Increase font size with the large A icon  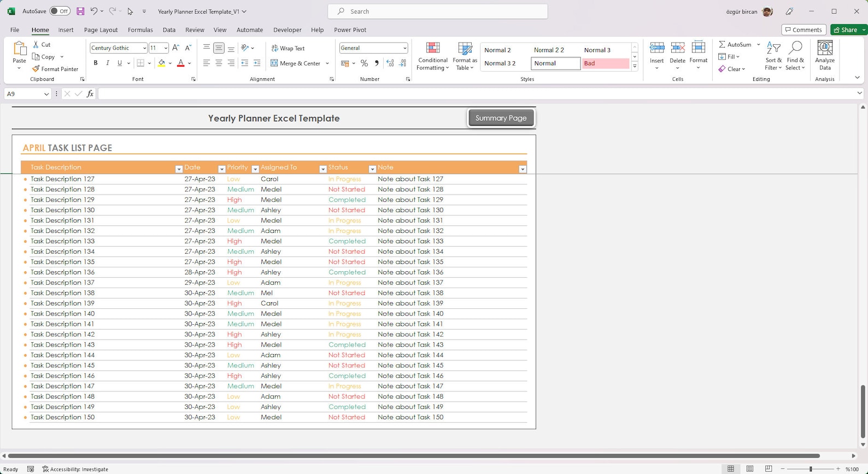coord(175,48)
